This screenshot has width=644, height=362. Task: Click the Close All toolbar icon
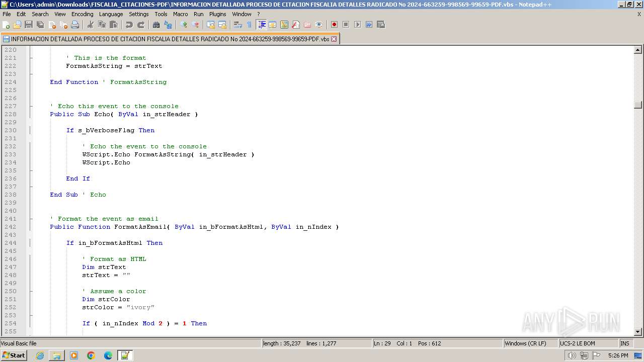63,25
